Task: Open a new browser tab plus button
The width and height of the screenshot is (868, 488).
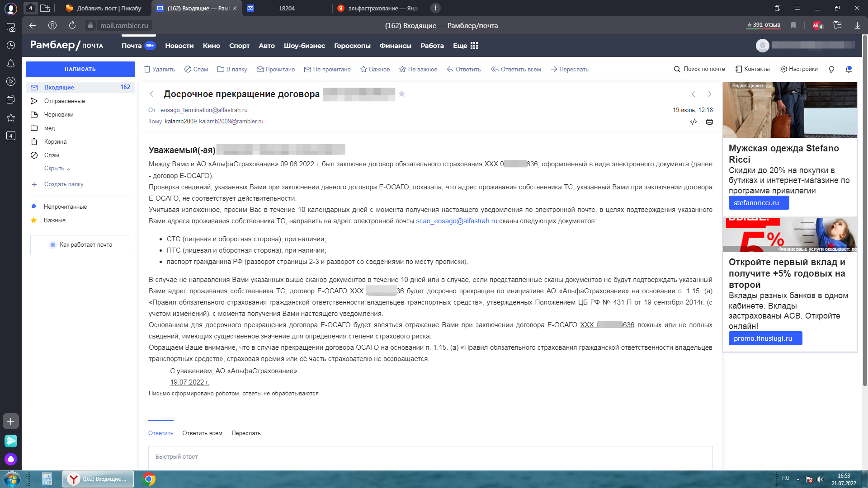Action: (x=435, y=8)
